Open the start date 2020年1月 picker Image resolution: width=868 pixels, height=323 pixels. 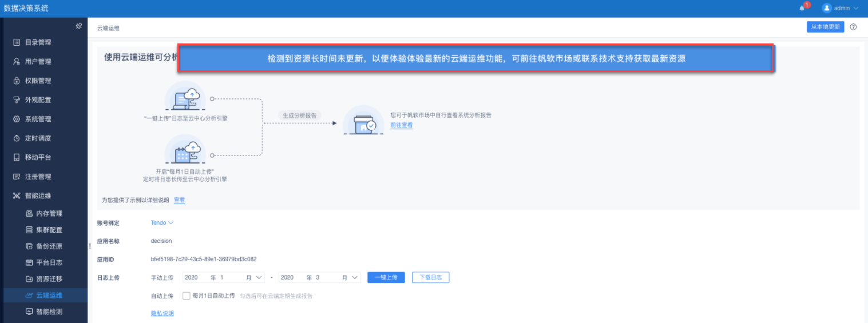click(223, 277)
